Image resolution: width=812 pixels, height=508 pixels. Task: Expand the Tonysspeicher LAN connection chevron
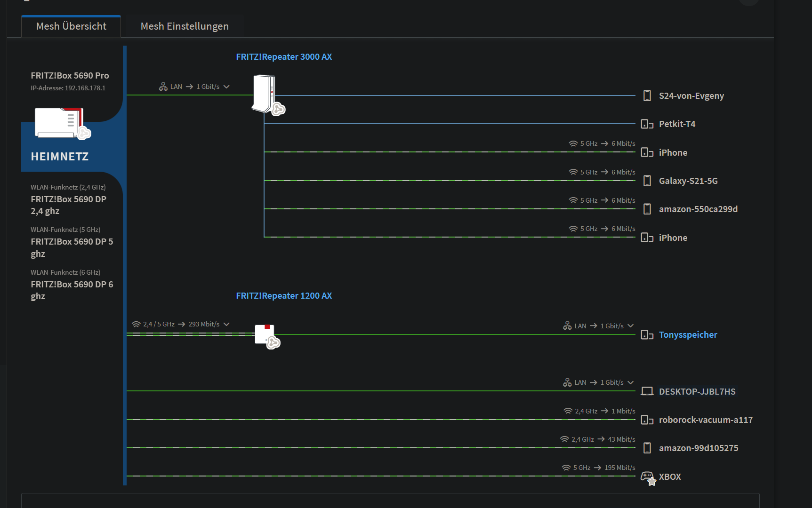[631, 326]
